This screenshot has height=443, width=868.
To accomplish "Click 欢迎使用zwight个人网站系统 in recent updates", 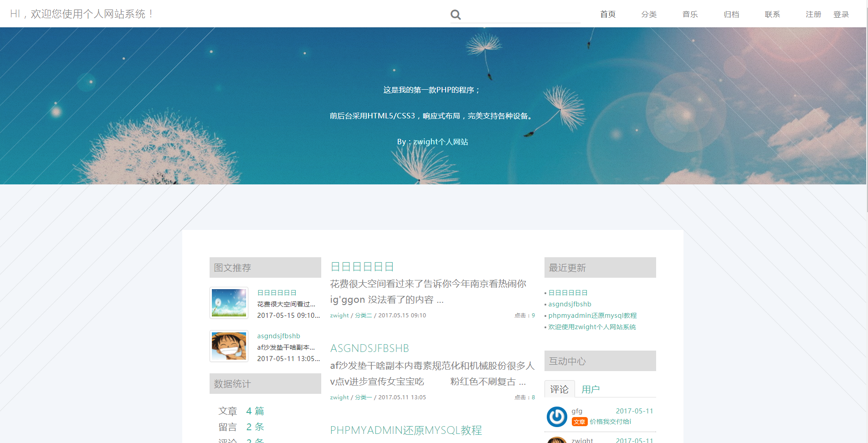I will tap(592, 327).
